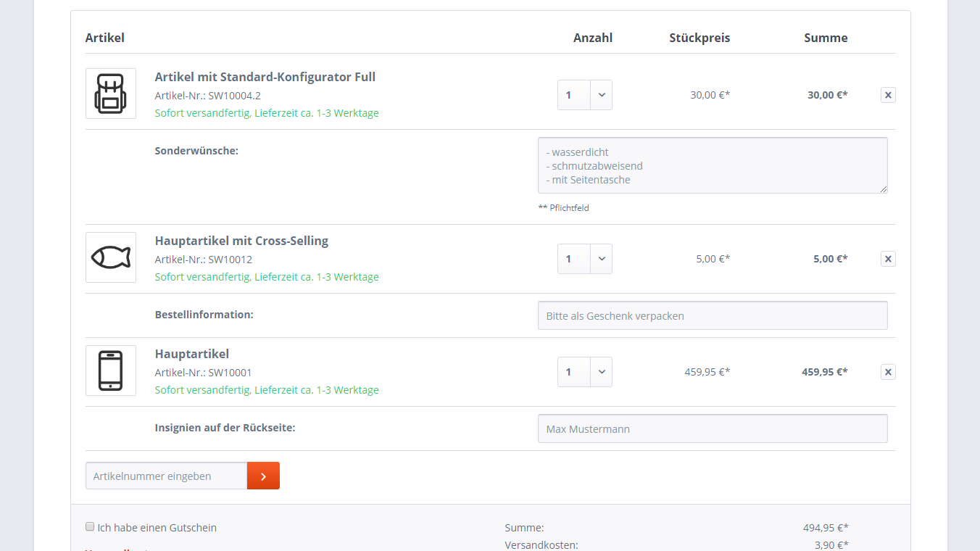Remove the 459,95 € Hauptartikel from cart
This screenshot has height=551, width=980.
(x=888, y=372)
